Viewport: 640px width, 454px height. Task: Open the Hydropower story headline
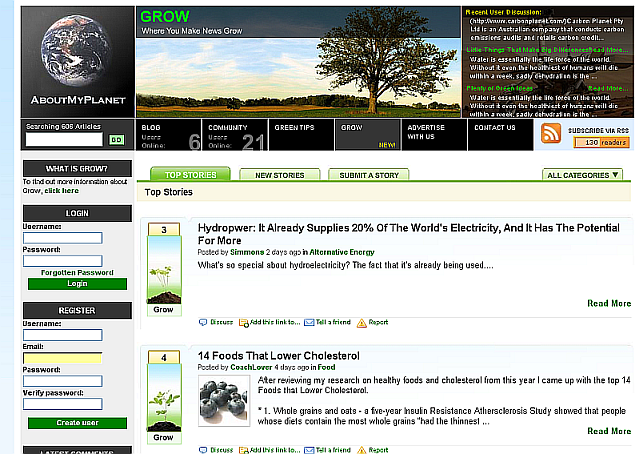(x=409, y=234)
